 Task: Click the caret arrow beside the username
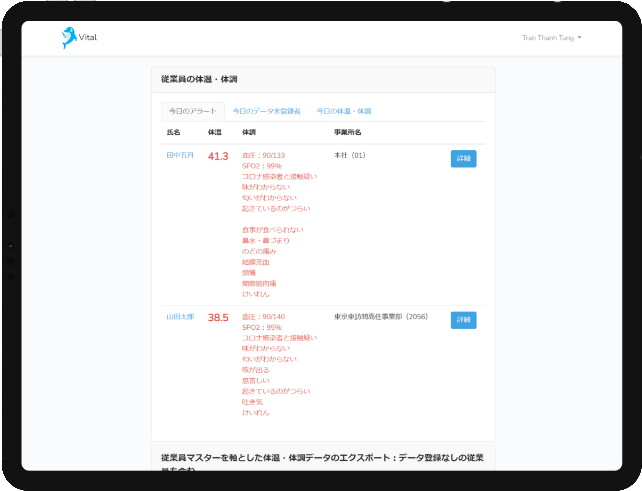pos(580,38)
